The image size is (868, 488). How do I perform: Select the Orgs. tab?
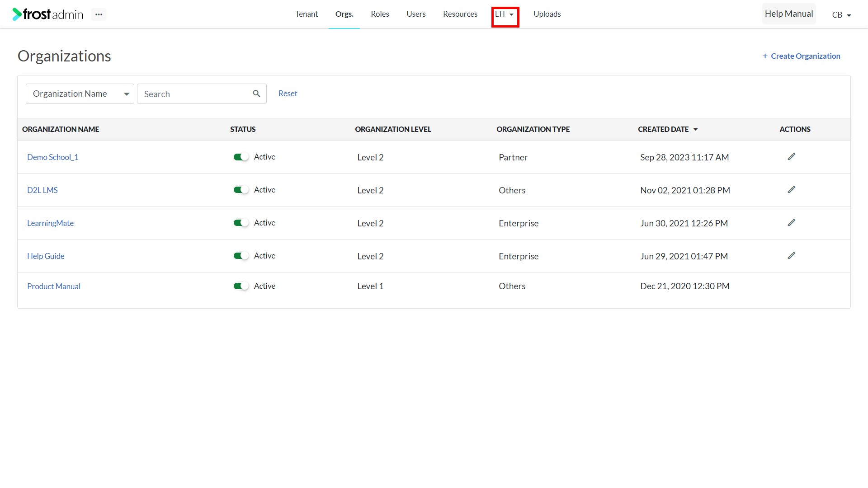click(344, 14)
